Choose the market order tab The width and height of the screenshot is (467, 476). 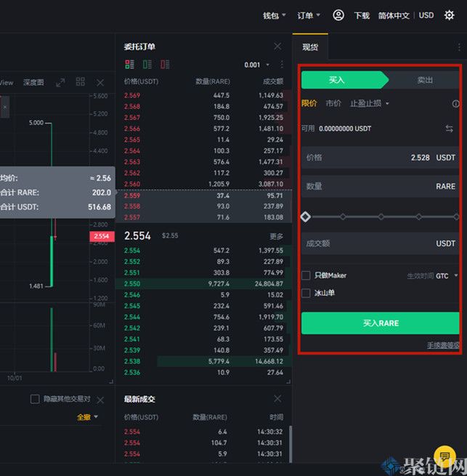click(333, 103)
